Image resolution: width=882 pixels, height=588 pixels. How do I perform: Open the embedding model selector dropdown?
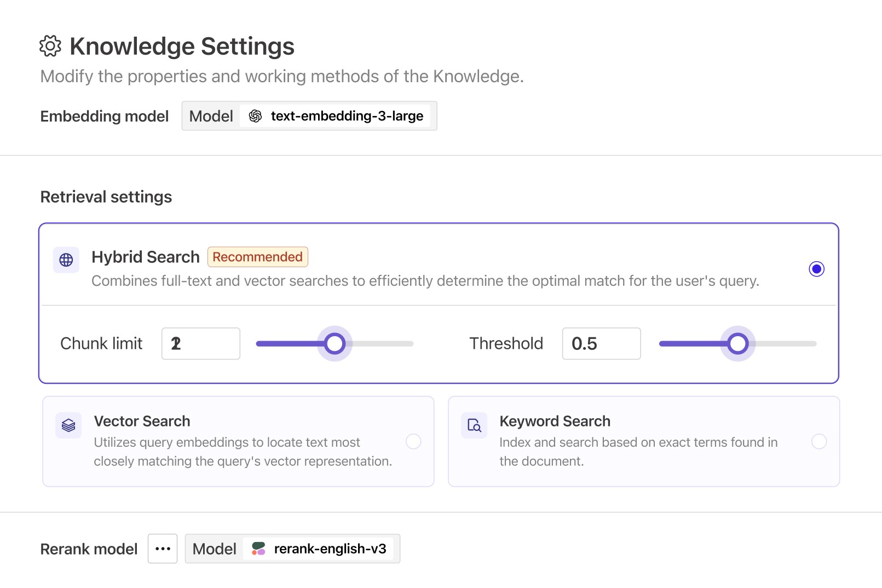pyautogui.click(x=309, y=116)
